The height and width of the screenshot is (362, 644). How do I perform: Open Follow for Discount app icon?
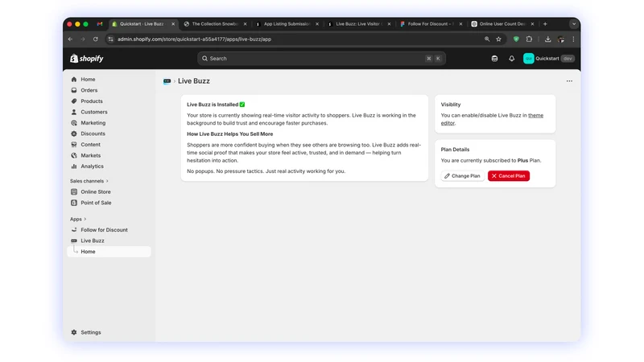point(74,230)
